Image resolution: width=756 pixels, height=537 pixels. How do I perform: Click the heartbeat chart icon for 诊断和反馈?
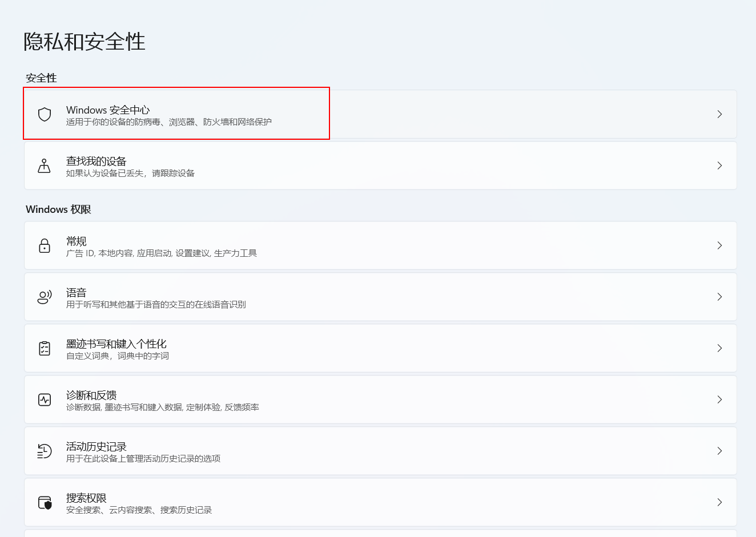45,399
